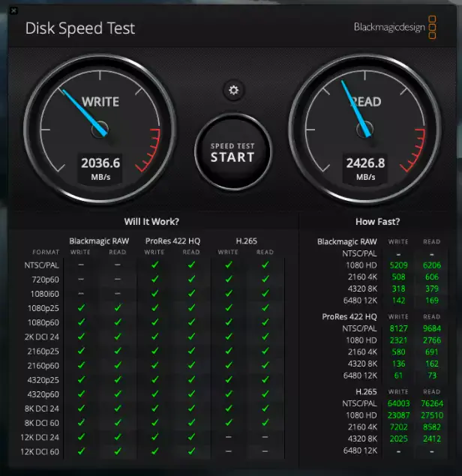
Task: Click 1080p25 Blackmagic RAW write checkmark
Action: click(x=81, y=308)
